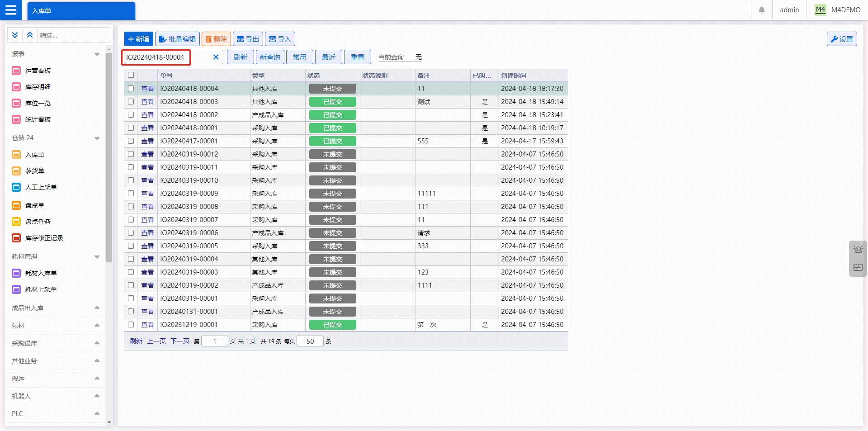Check row IO20240418-00004
The image size is (868, 431).
(x=131, y=89)
